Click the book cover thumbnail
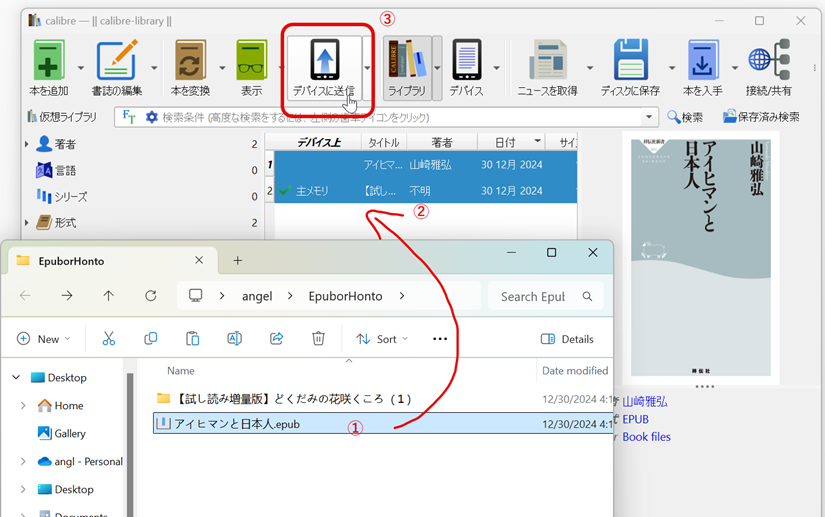 click(x=701, y=258)
